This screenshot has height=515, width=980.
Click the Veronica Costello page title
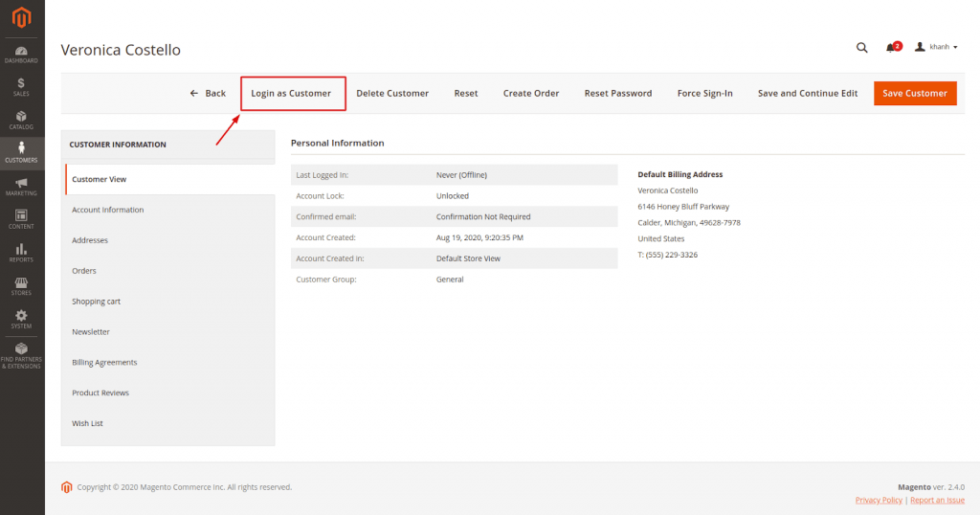coord(121,50)
